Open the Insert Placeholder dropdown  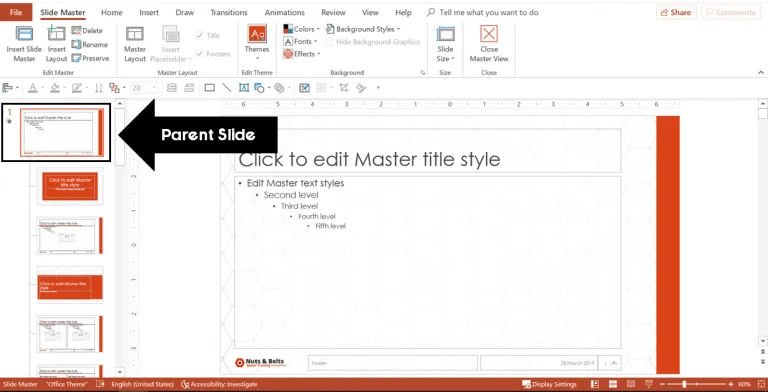(x=170, y=44)
